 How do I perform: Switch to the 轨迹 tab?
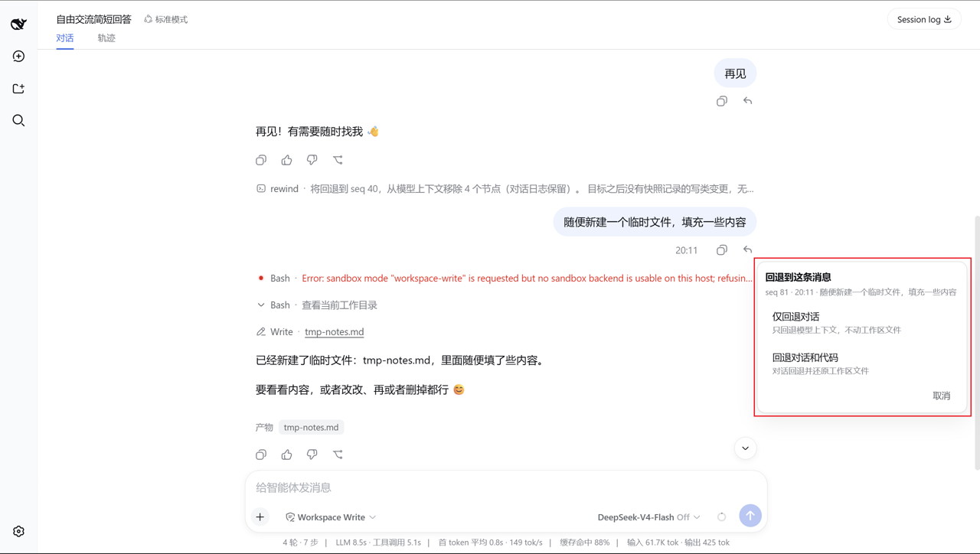[x=106, y=38]
